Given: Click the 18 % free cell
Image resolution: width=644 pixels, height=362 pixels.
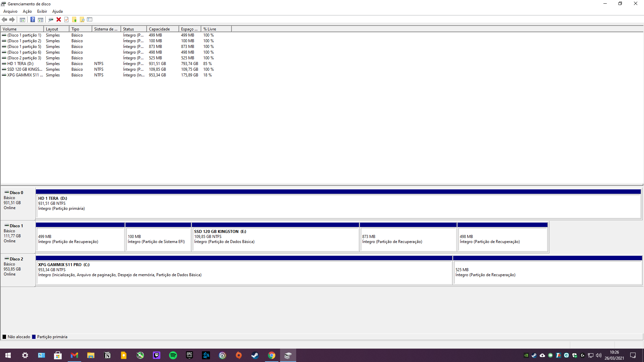Looking at the screenshot, I should pos(207,75).
